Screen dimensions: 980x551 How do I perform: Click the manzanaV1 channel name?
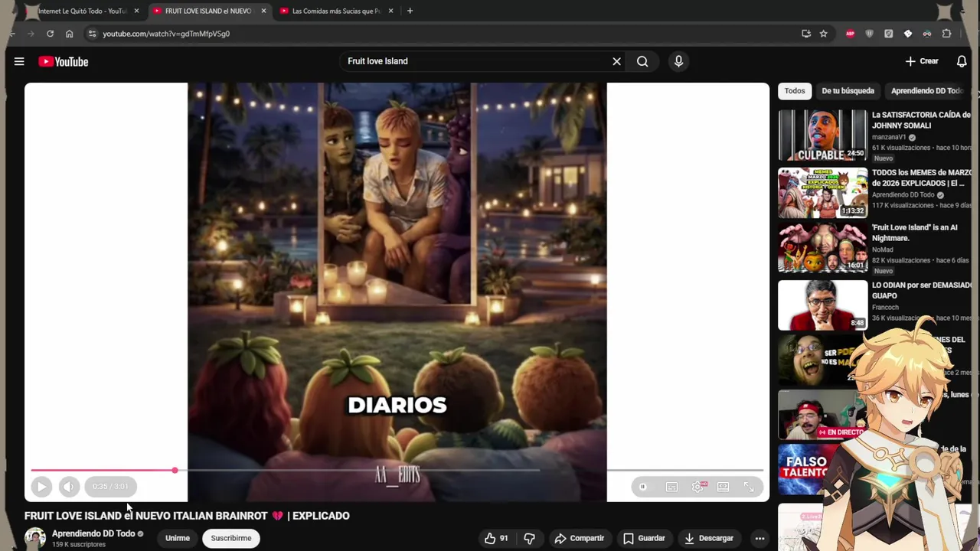tap(889, 137)
